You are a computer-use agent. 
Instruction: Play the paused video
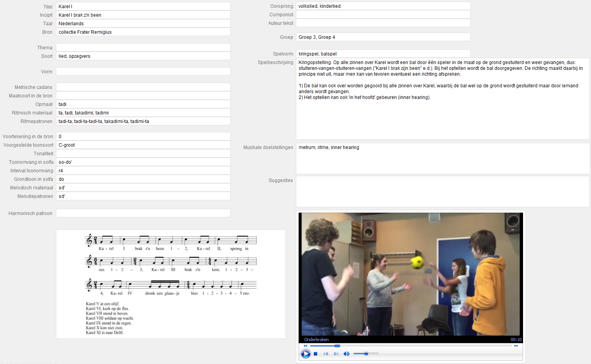tap(306, 354)
